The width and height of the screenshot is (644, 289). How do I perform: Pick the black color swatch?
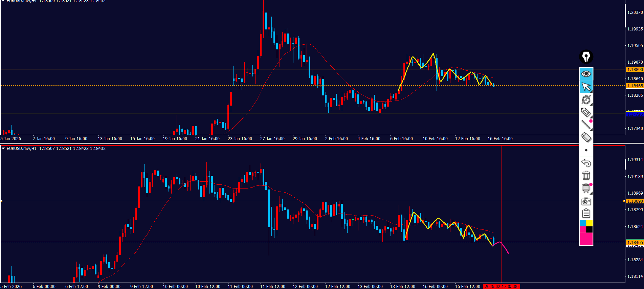pyautogui.click(x=589, y=229)
